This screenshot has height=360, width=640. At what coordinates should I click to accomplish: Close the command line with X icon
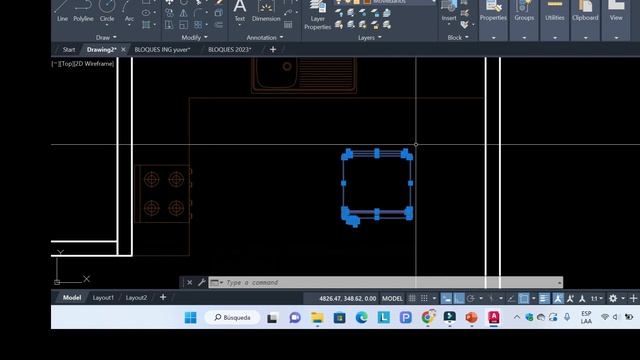pyautogui.click(x=189, y=282)
